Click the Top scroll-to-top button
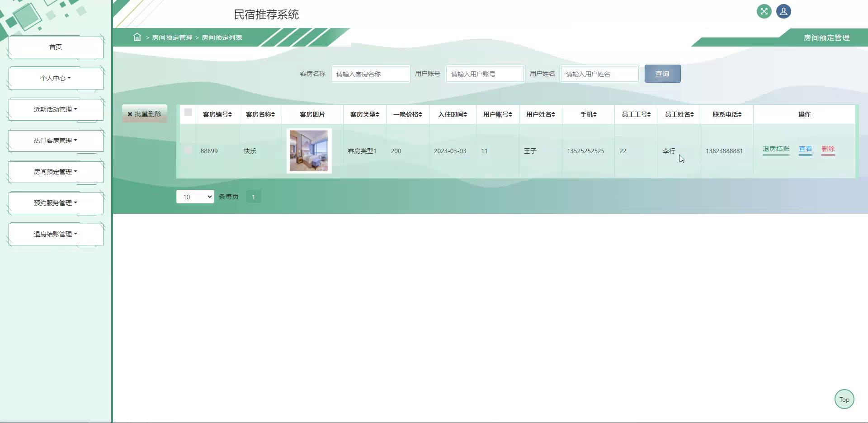Screen dimensions: 868x423 pyautogui.click(x=844, y=399)
